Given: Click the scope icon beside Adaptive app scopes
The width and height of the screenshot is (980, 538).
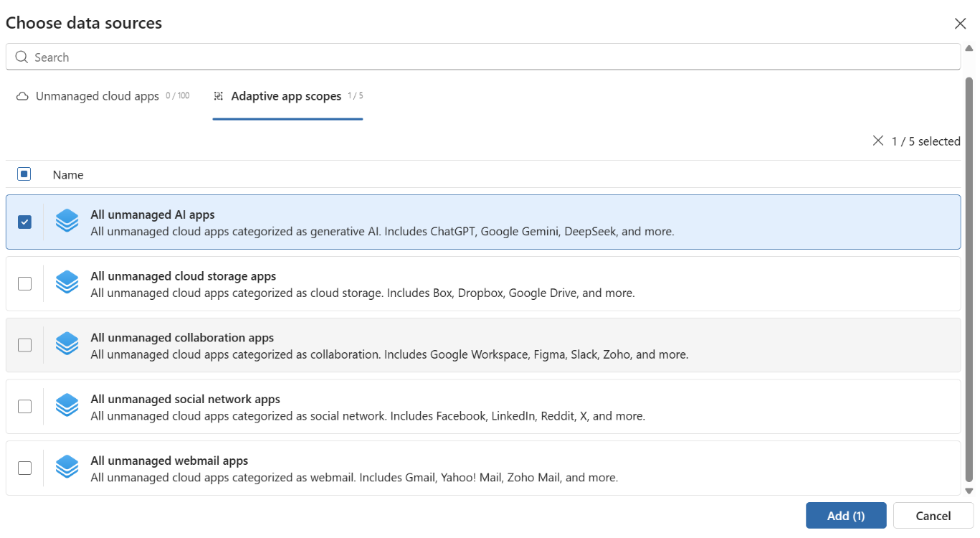Looking at the screenshot, I should coord(219,96).
